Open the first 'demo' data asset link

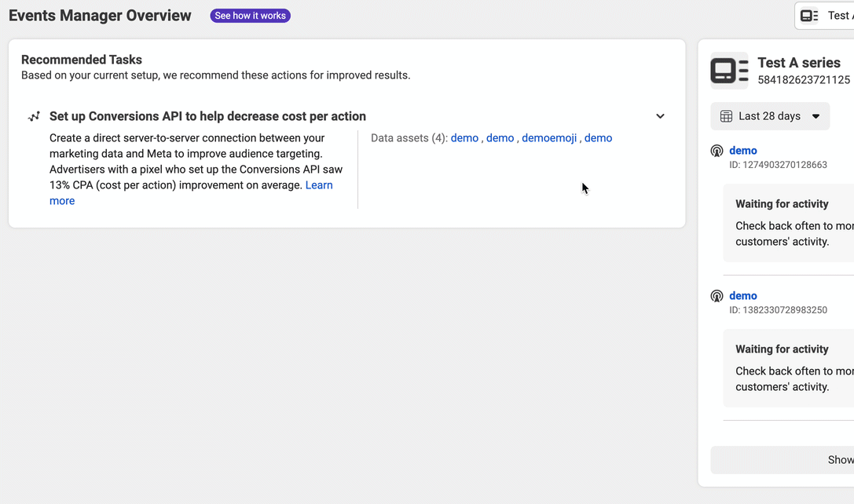(x=464, y=138)
